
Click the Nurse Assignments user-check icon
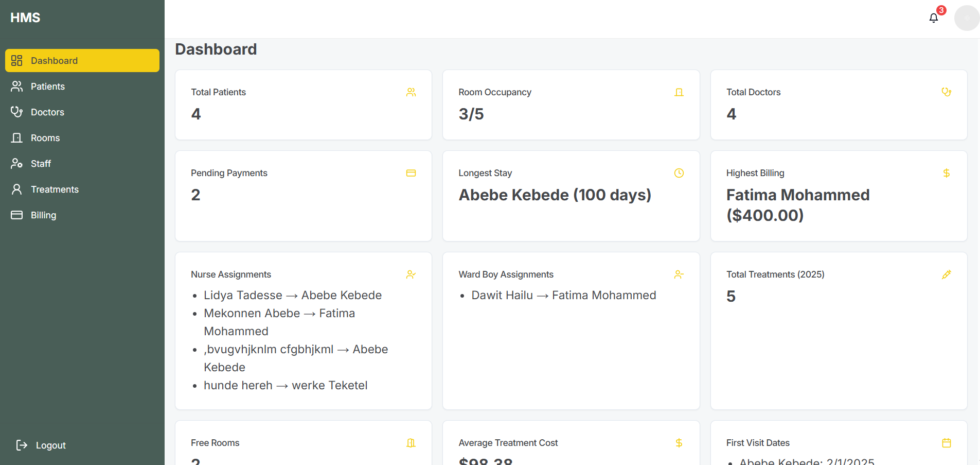(411, 274)
